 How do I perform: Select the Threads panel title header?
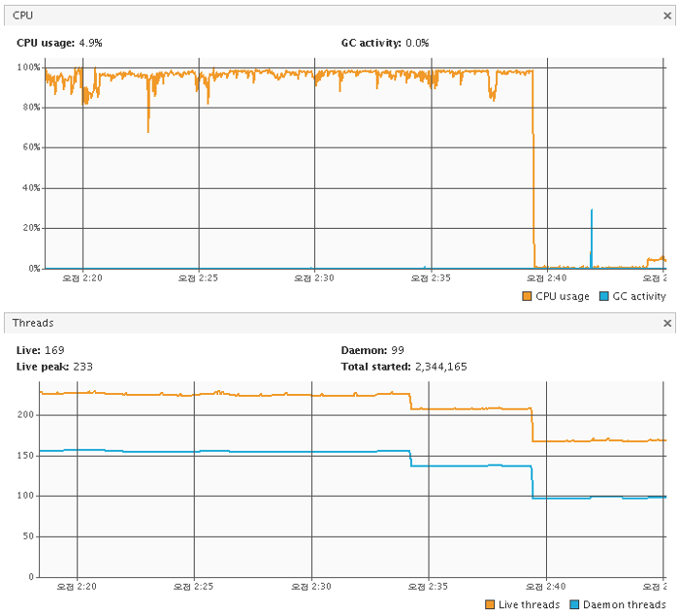[x=33, y=323]
